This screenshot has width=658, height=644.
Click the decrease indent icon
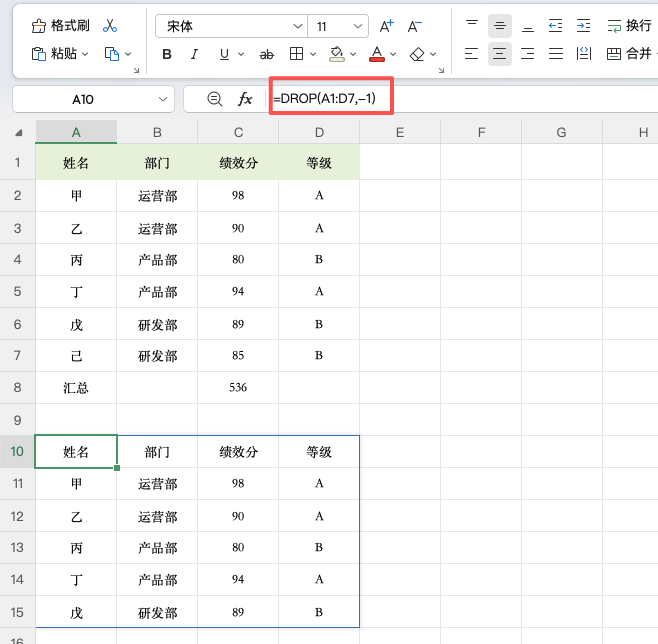(x=556, y=26)
